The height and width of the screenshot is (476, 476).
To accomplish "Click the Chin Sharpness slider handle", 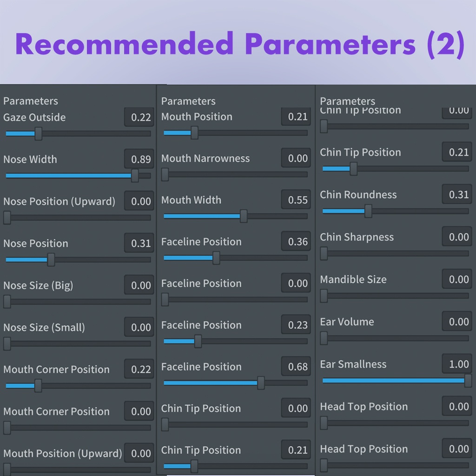I will tap(324, 253).
